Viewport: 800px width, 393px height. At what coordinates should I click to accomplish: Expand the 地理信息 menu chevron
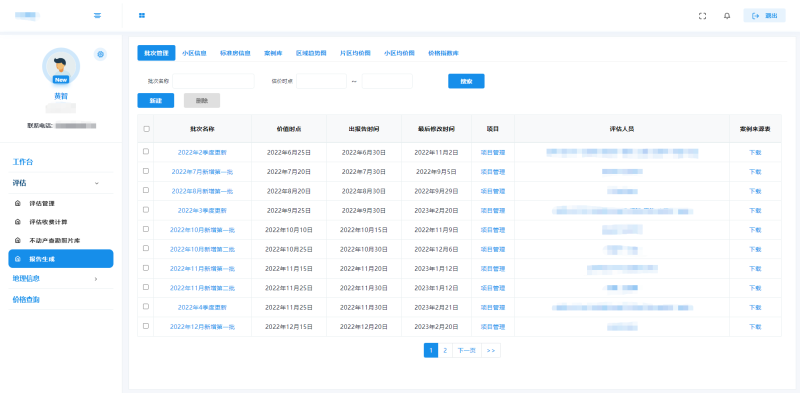[x=96, y=279]
